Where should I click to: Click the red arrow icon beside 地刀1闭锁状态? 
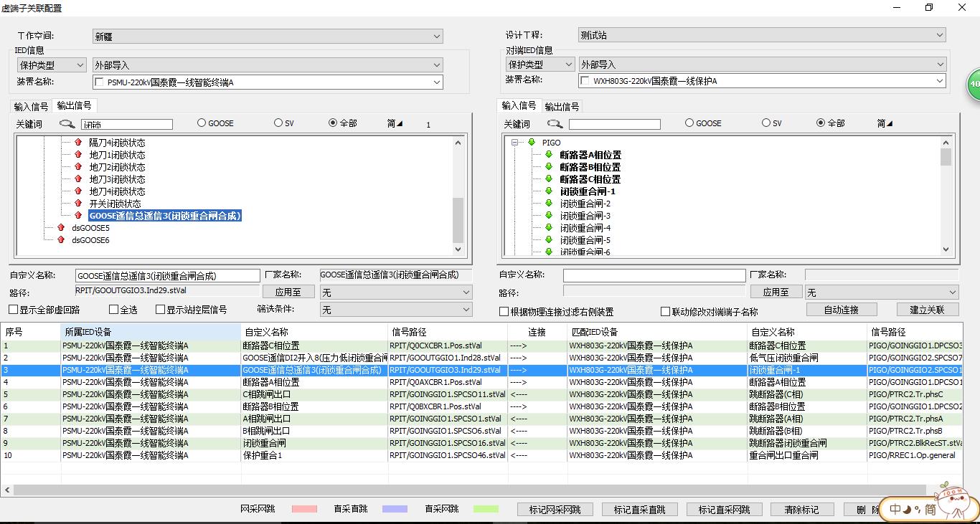click(x=78, y=155)
